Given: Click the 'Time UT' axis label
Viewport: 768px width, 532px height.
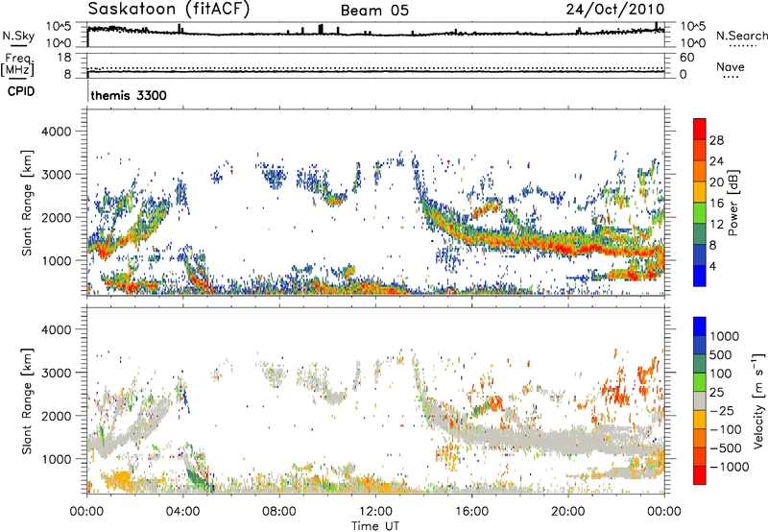Looking at the screenshot, I should tap(375, 526).
